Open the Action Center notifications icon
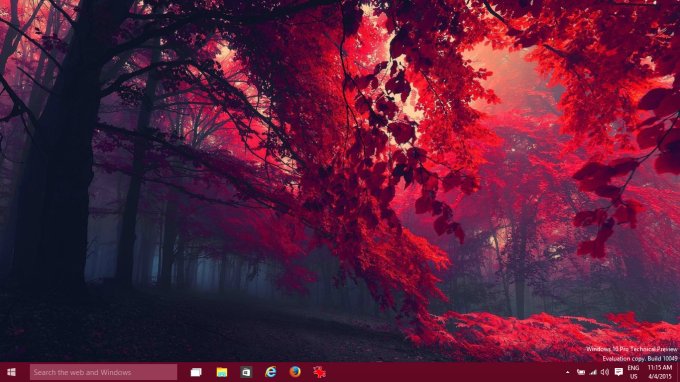 [x=619, y=372]
